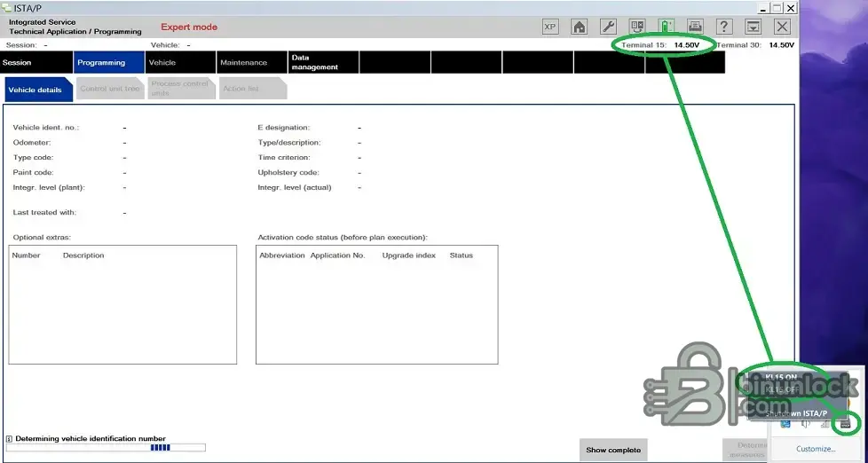
Task: Switch to the Control unit tree tab
Action: [x=109, y=89]
